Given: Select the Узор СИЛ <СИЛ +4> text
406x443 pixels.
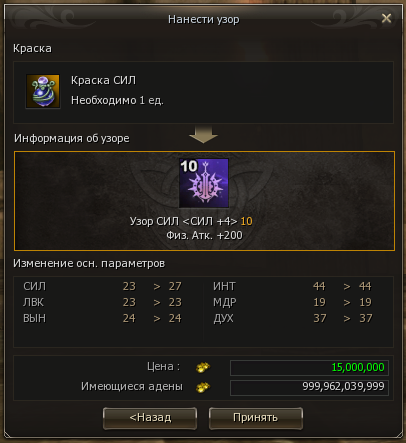Looking at the screenshot, I should (x=184, y=221).
